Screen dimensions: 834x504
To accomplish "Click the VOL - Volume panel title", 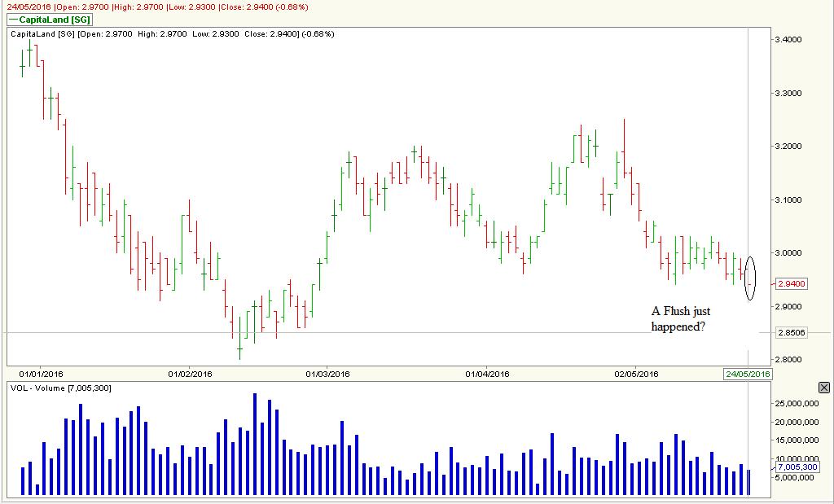I will pyautogui.click(x=60, y=388).
